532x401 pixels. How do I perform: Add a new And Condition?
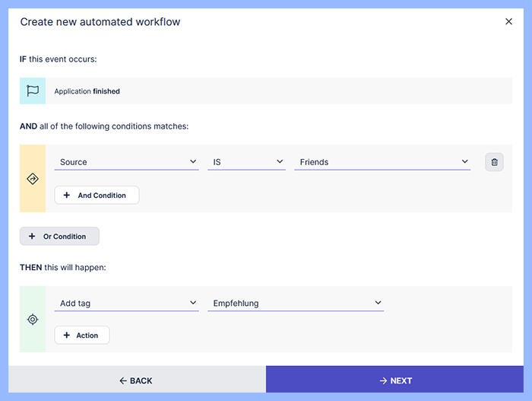point(97,196)
